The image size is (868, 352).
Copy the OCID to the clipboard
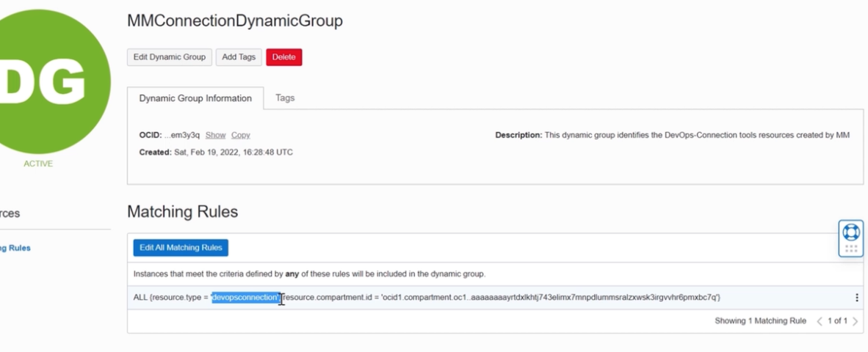(240, 135)
